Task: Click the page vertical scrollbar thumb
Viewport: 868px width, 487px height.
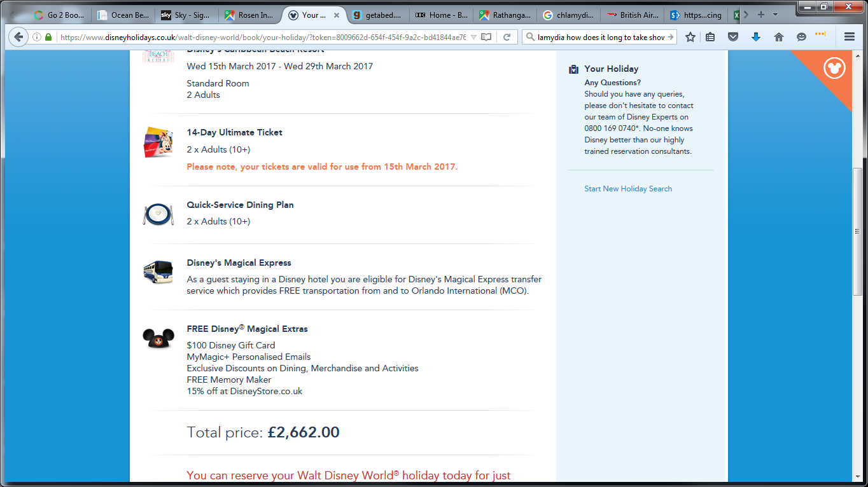Action: (858, 232)
